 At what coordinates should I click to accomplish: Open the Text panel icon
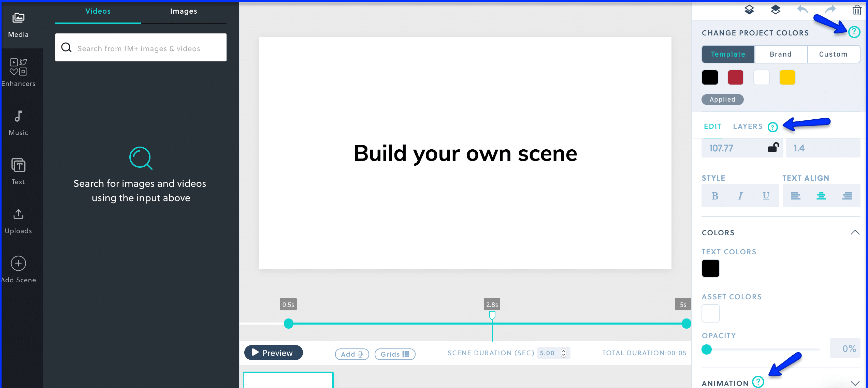coord(18,166)
